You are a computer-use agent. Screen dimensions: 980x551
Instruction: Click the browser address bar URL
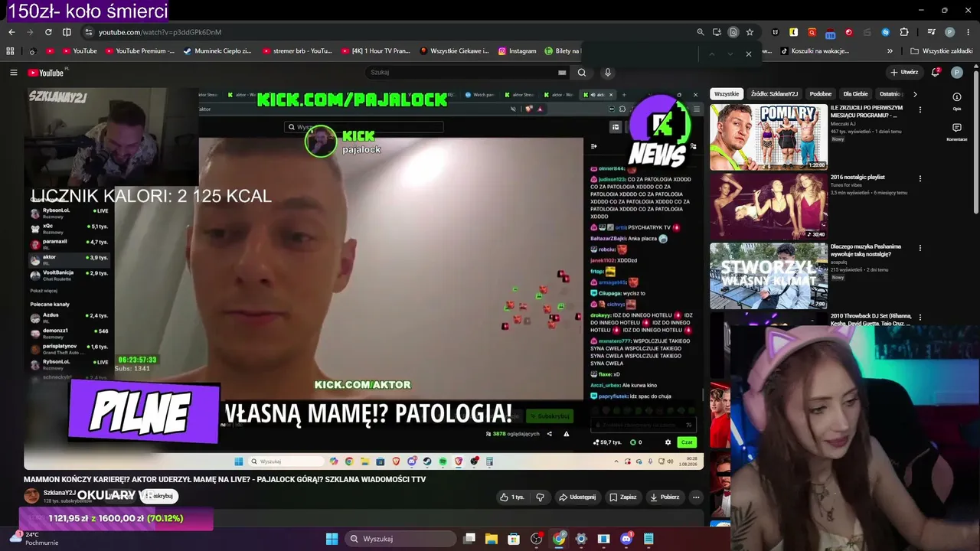coord(160,32)
